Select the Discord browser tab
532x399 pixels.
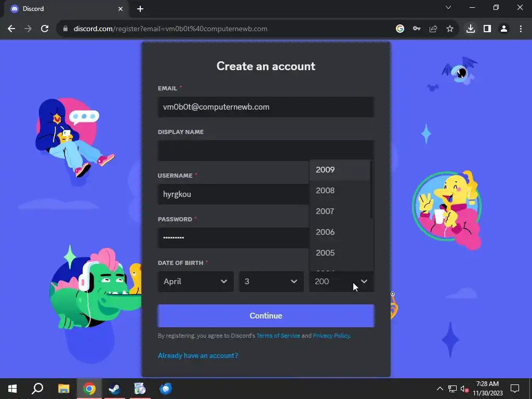(x=66, y=9)
